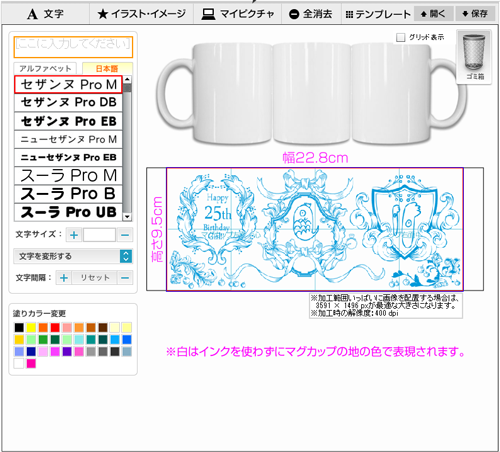The image size is (500, 452).
Task: Pick the navy blue swatch
Action: click(x=31, y=351)
